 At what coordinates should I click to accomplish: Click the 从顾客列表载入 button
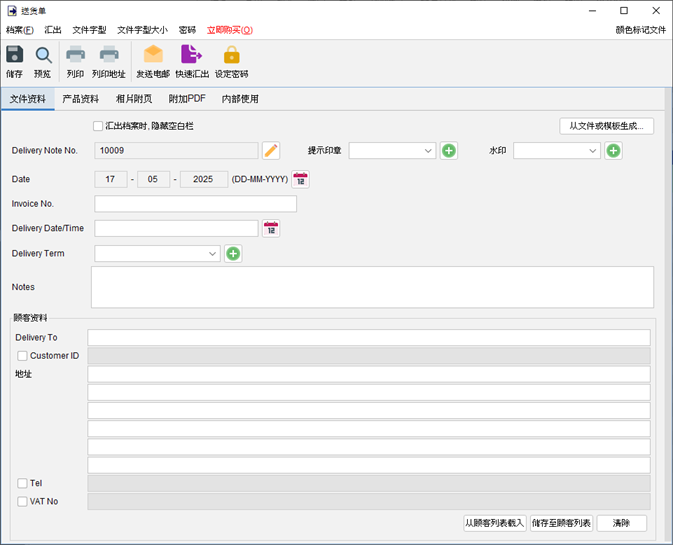click(495, 523)
